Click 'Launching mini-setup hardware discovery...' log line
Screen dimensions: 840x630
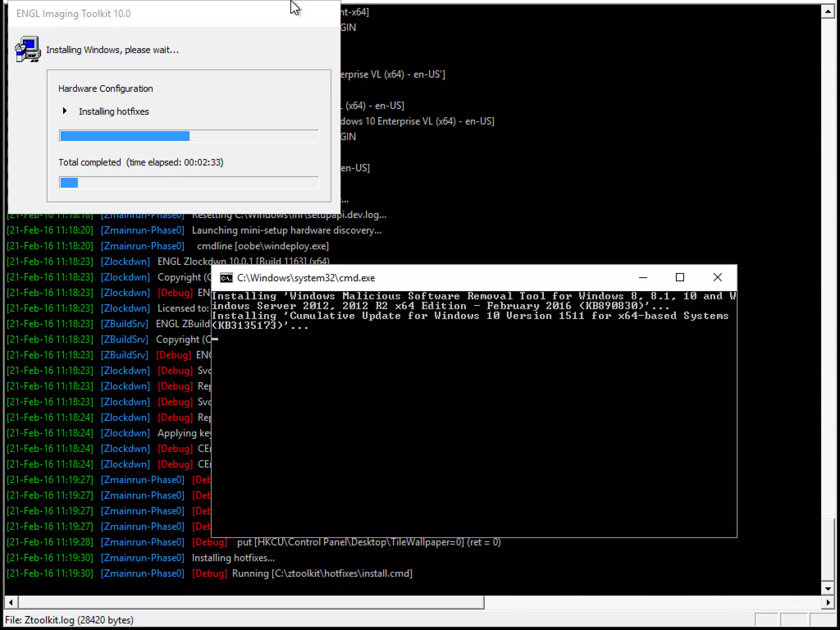point(287,231)
